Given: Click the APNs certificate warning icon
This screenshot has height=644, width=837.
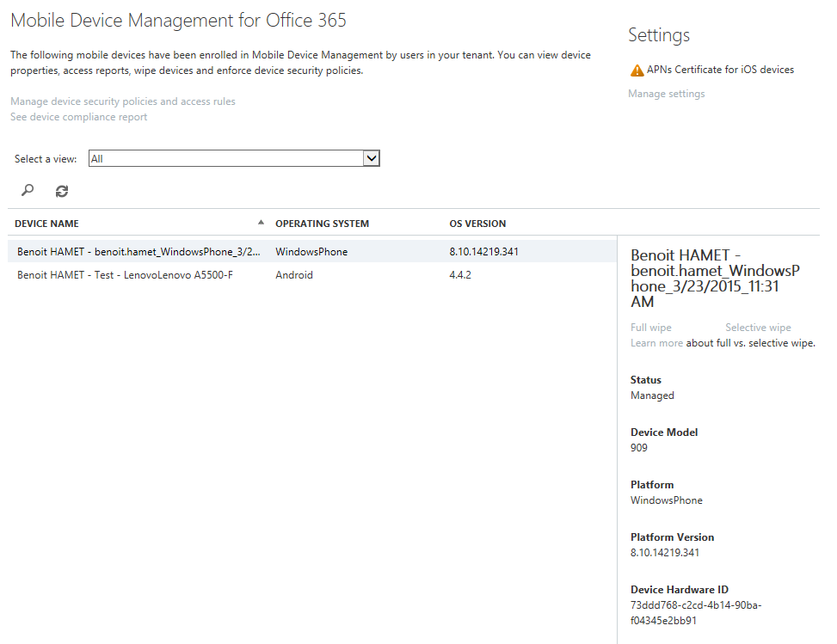Looking at the screenshot, I should [637, 71].
